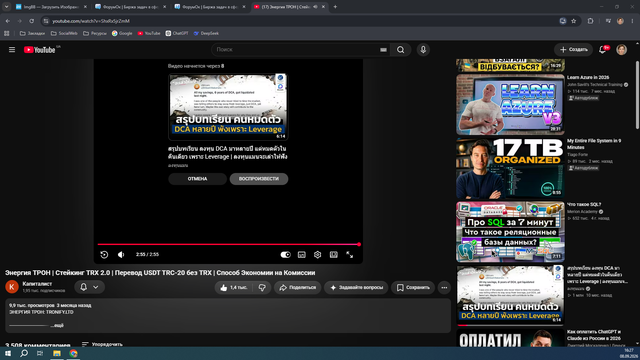
Task: Open Закладки bookmarks folder
Action: pyautogui.click(x=32, y=33)
